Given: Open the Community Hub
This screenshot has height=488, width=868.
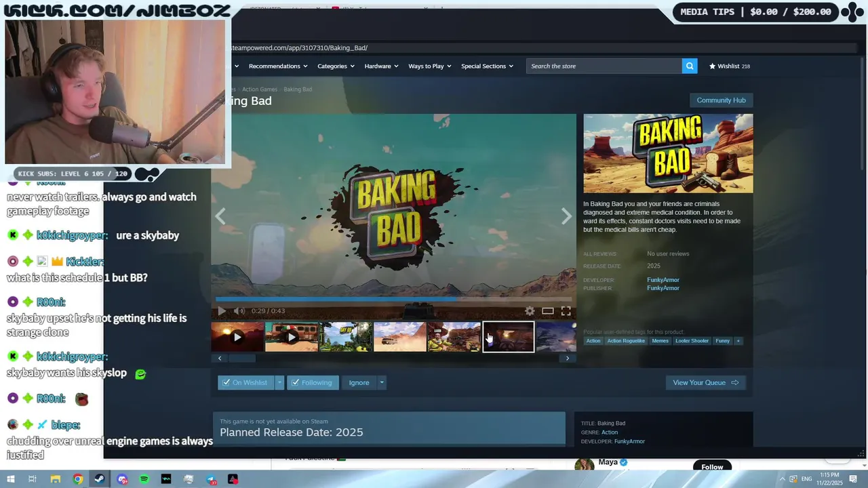Looking at the screenshot, I should pyautogui.click(x=721, y=100).
